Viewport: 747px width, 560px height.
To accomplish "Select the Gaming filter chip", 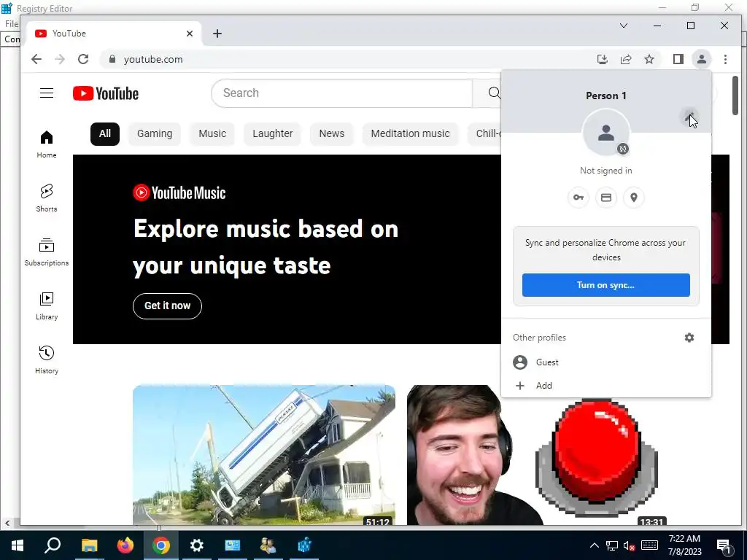I will coord(155,134).
